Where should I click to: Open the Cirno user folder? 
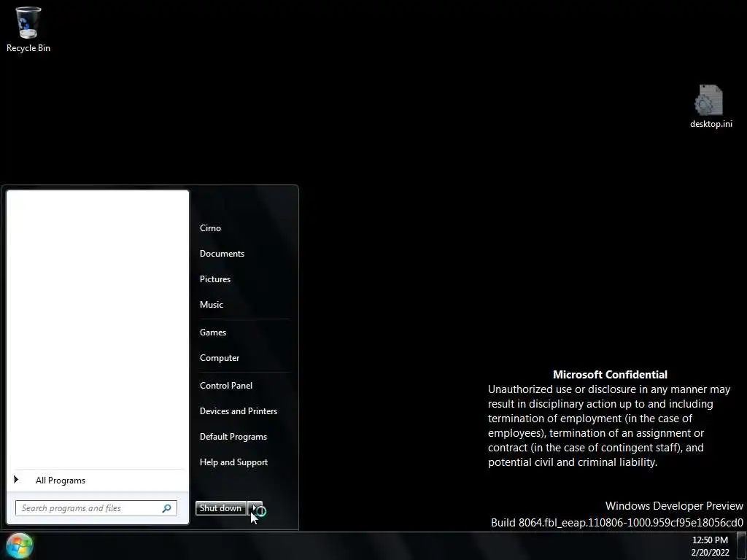coord(210,228)
